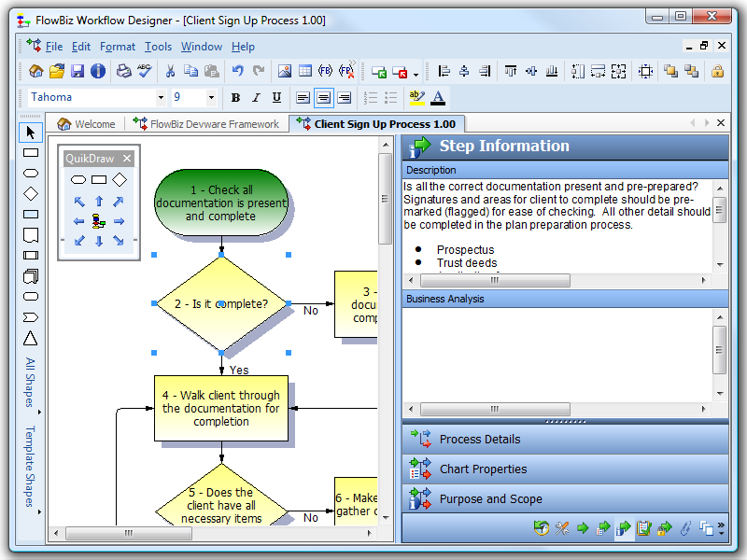The image size is (747, 560).
Task: Select the green step 1 start shape
Action: pos(221,203)
